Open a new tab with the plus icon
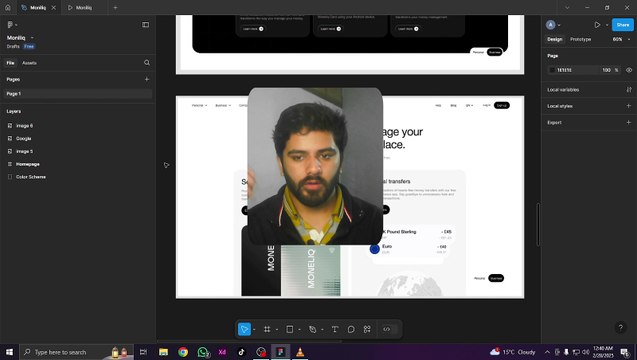The width and height of the screenshot is (637, 360). pos(115,7)
